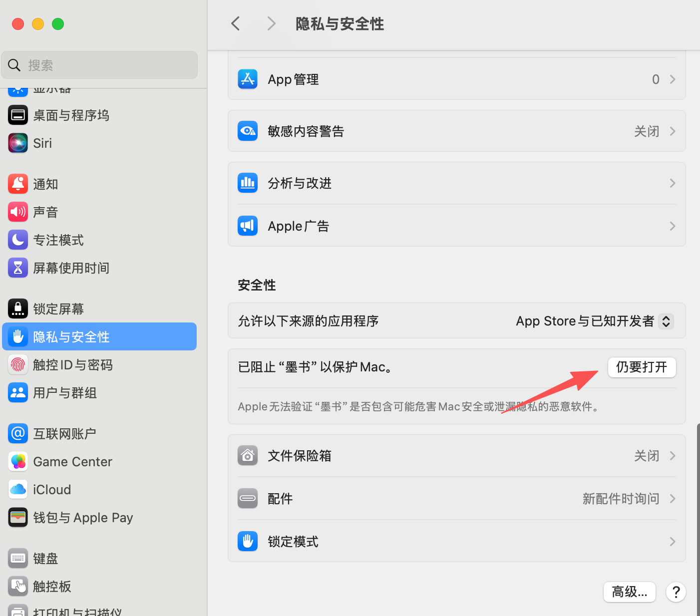
Task: Click the 用户与群组 people icon
Action: [18, 393]
